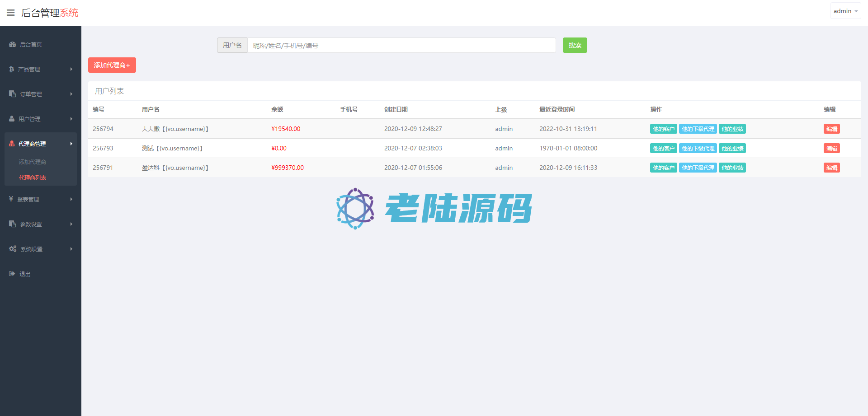Focus the 昵称/姓名/手机号/编号 search field
Viewport: 868px width, 416px height.
pyautogui.click(x=401, y=45)
